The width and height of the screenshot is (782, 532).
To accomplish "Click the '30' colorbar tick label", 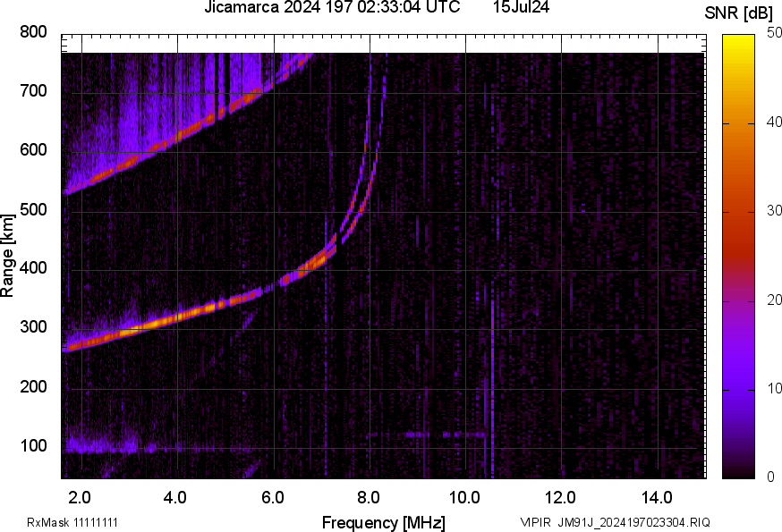I will 774,210.
